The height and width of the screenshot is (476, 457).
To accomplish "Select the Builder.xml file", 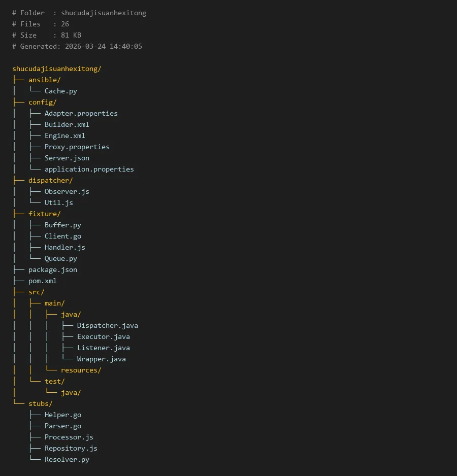I will [x=67, y=124].
